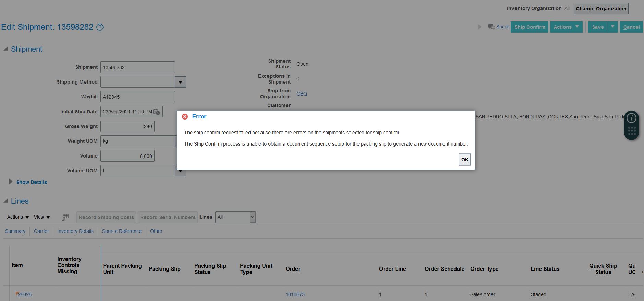Click Record Serial Numbers button
The height and width of the screenshot is (301, 644).
point(168,217)
